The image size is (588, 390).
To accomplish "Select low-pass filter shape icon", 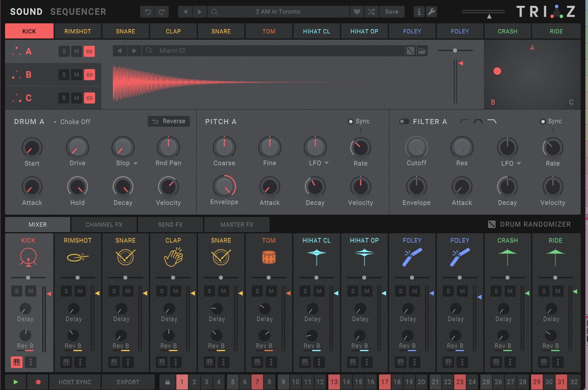I will 492,121.
